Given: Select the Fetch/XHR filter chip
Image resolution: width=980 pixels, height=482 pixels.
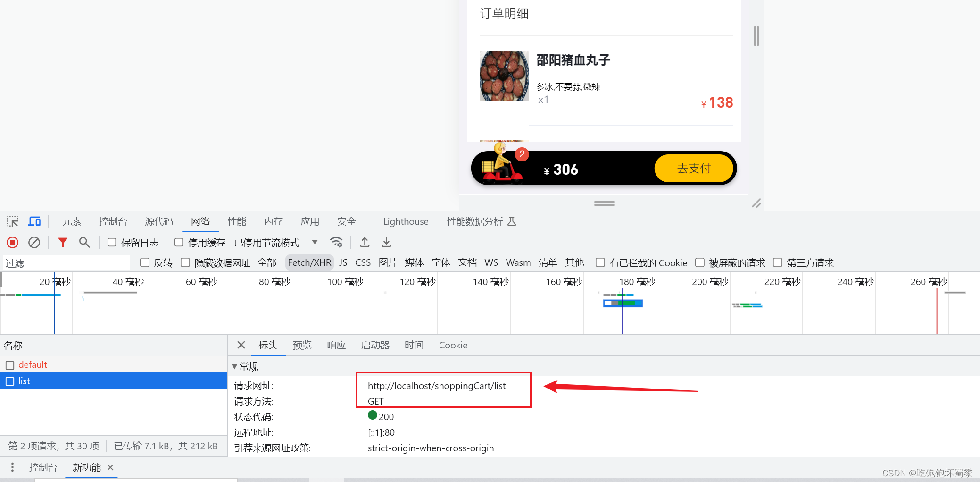Looking at the screenshot, I should (x=309, y=262).
